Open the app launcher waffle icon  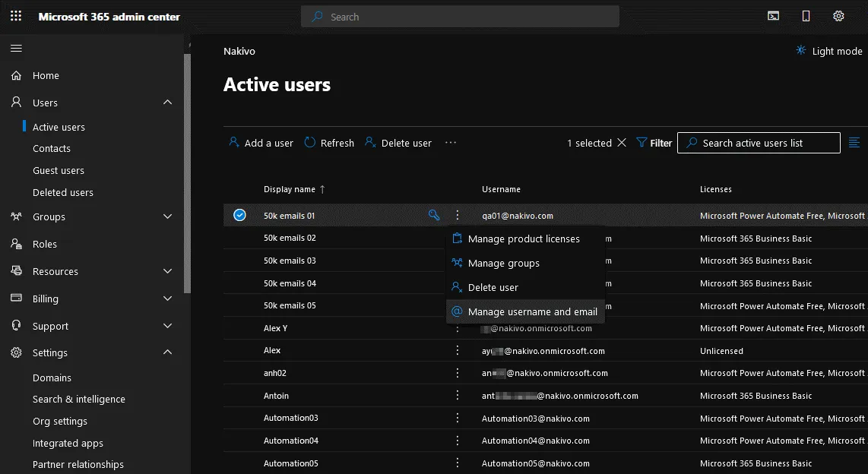click(16, 16)
